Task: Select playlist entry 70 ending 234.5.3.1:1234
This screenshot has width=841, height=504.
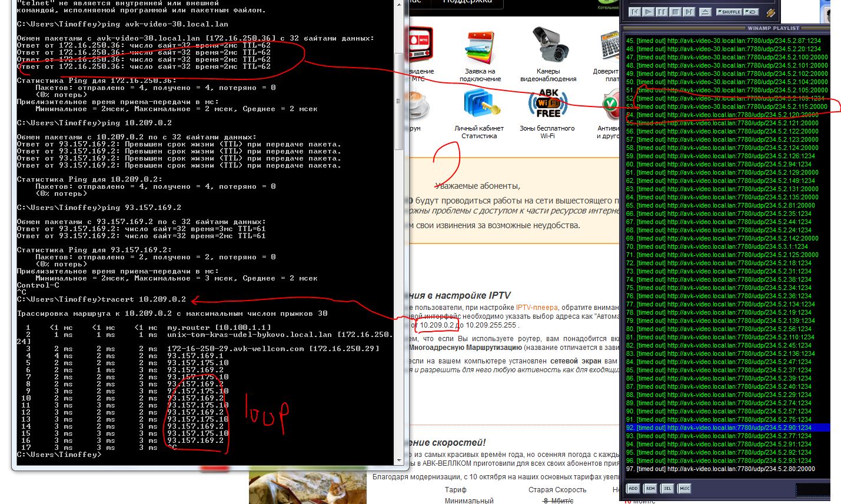Action: click(x=727, y=246)
